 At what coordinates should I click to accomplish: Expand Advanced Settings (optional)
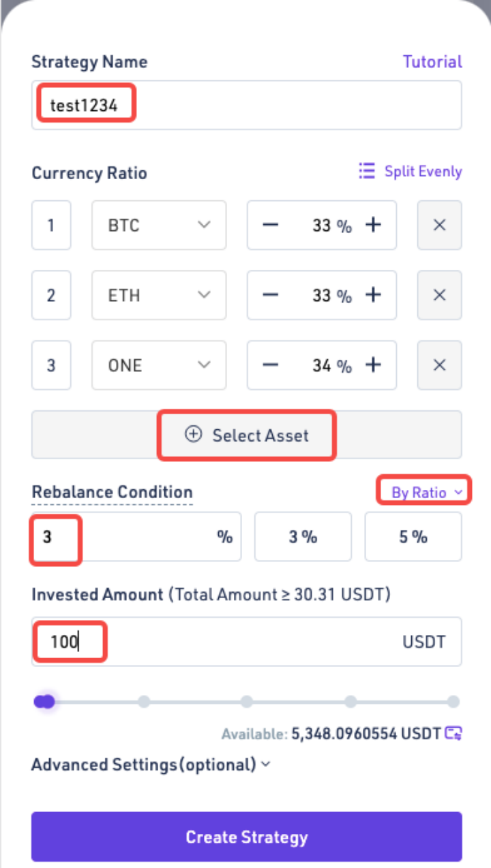tap(151, 764)
